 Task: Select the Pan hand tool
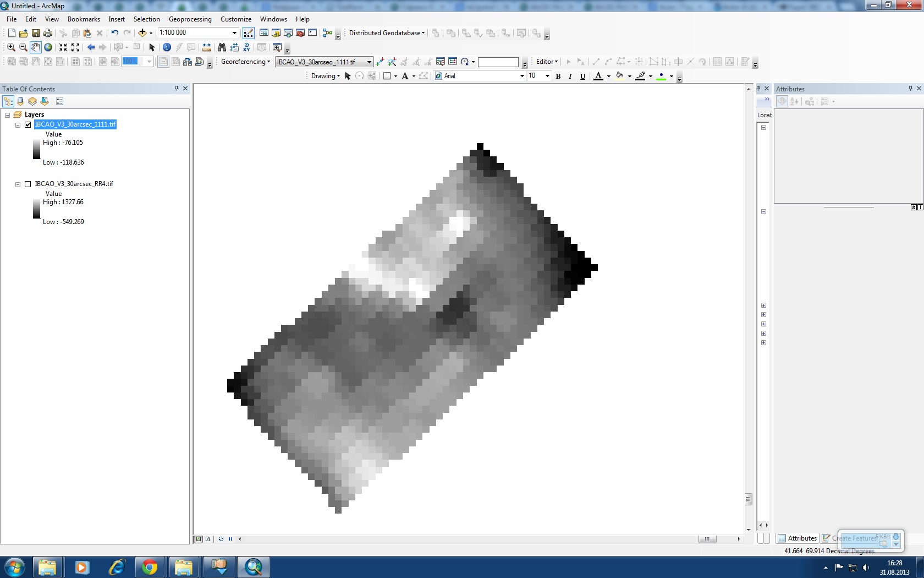coord(36,47)
